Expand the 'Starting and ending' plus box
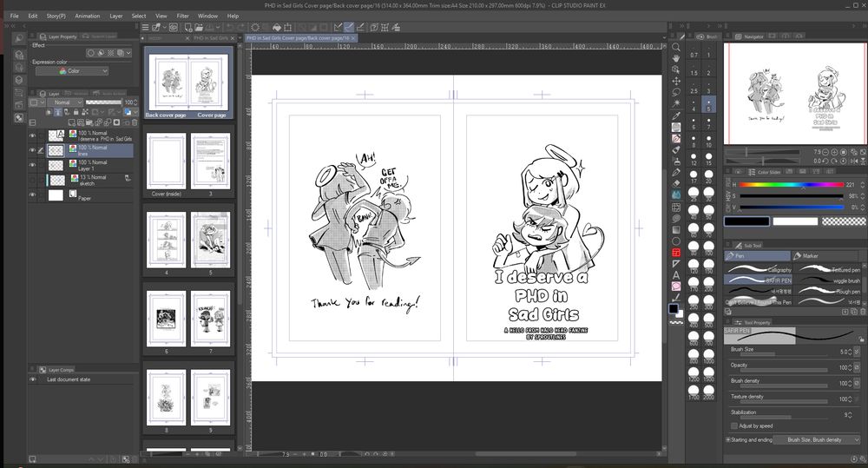This screenshot has width=868, height=468. (728, 439)
